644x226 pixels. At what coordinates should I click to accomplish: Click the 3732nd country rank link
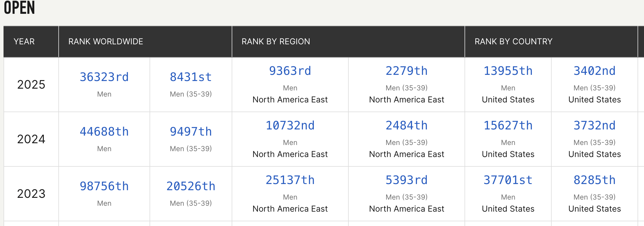click(594, 126)
